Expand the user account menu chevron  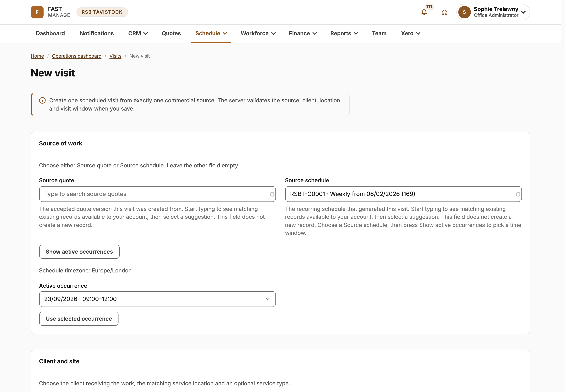[x=523, y=12]
